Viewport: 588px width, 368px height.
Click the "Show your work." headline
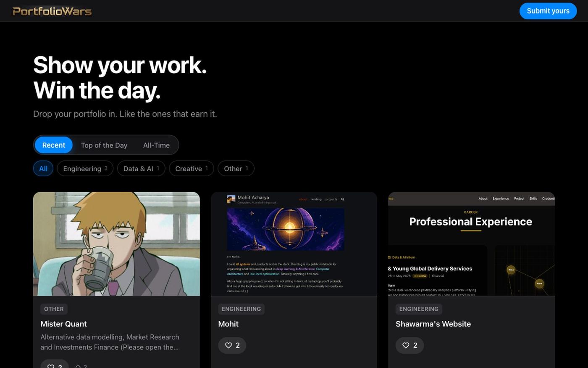(120, 65)
